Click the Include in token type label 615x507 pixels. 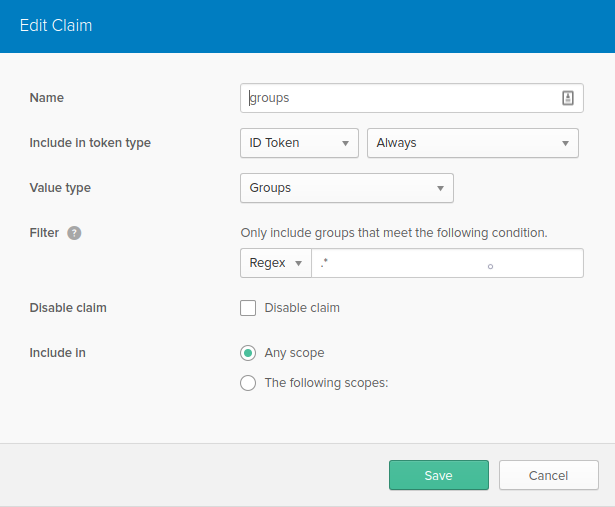point(90,143)
